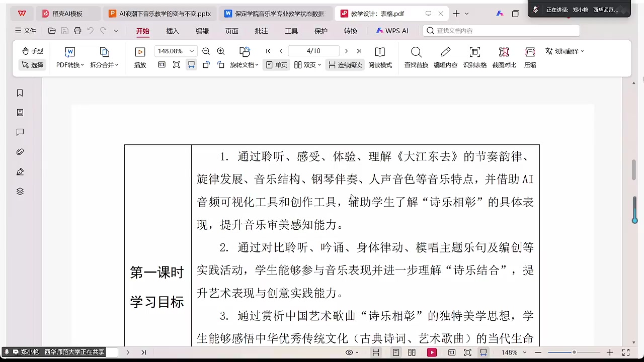This screenshot has height=362, width=644.
Task: Toggle fit-to-width in the ribbon toolbar
Action: coord(191,65)
